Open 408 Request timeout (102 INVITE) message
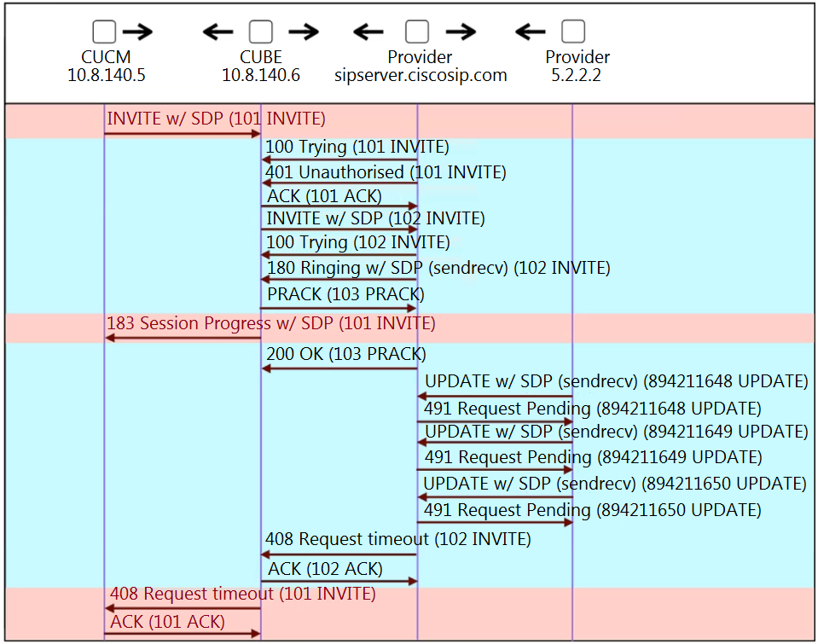 tap(397, 540)
